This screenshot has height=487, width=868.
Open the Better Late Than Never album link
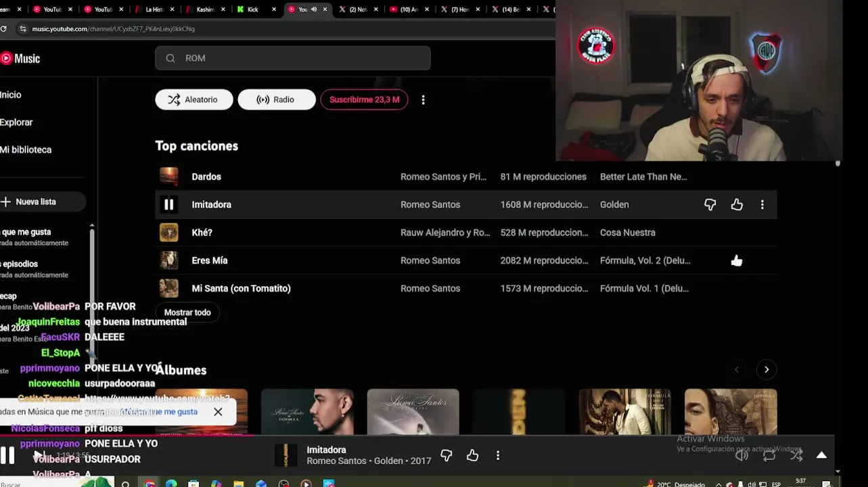[x=643, y=177]
